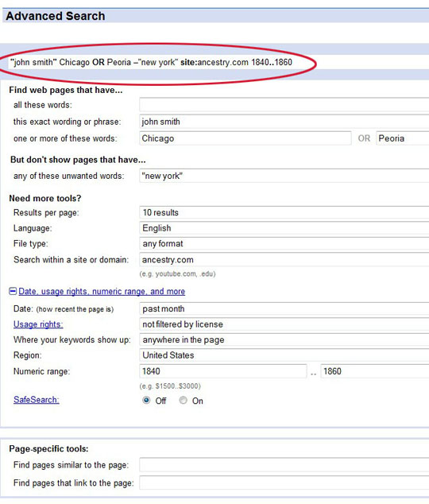Click the 'Where your keywords show up:' label
This screenshot has height=504, width=429.
click(72, 339)
